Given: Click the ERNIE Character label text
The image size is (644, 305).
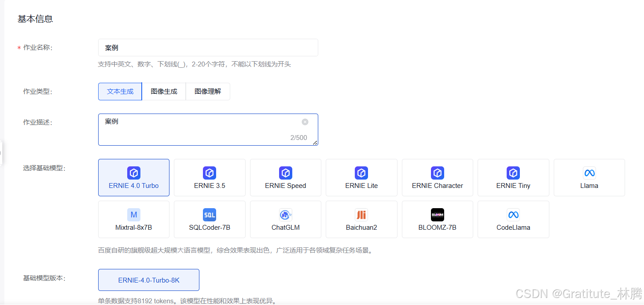Looking at the screenshot, I should point(438,186).
